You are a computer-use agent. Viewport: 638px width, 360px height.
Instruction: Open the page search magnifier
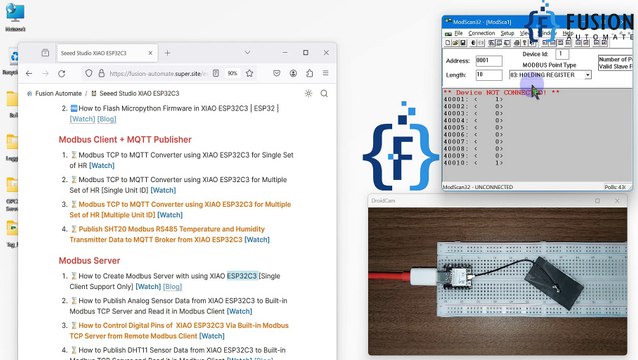click(x=324, y=94)
